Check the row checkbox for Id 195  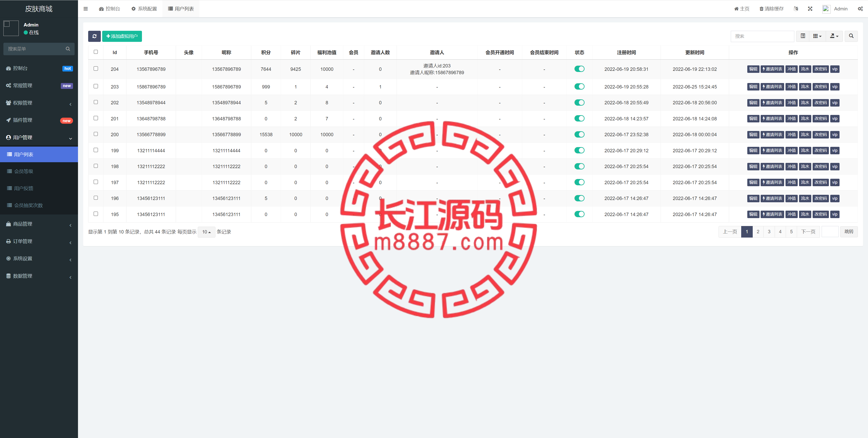point(96,214)
